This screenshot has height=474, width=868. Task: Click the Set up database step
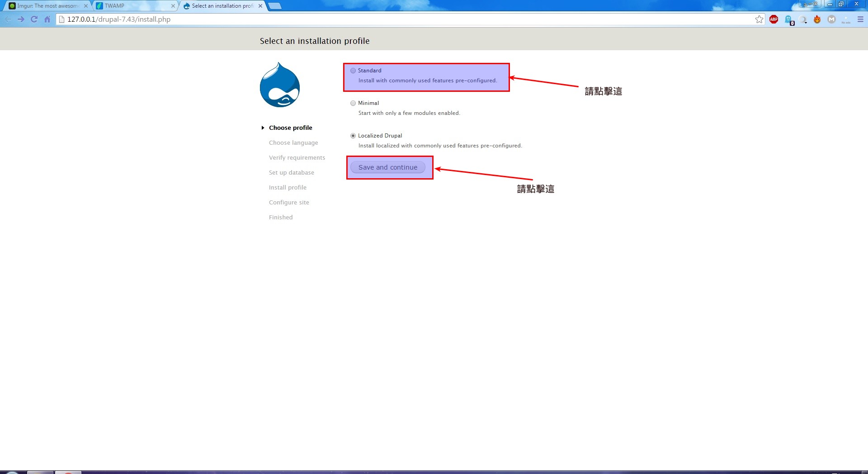pos(292,173)
